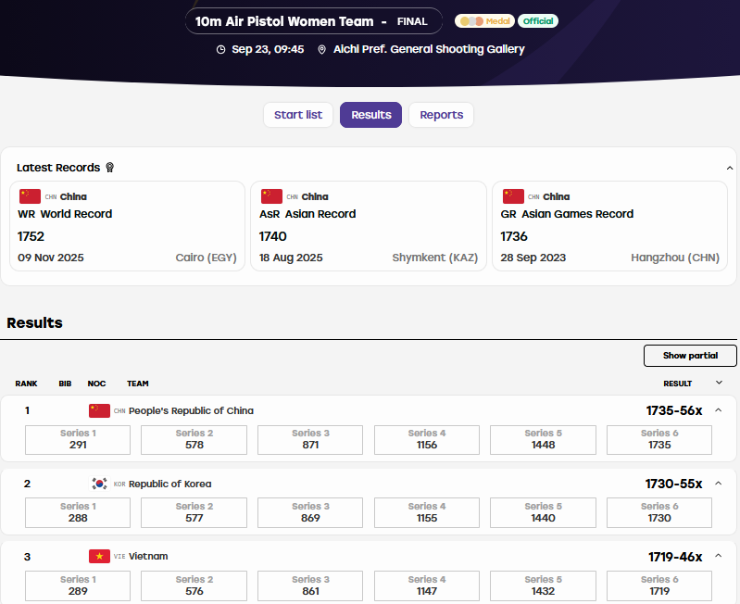Click the Asian Record value 1740
Viewport: 740px width, 604px height.
[x=272, y=236]
